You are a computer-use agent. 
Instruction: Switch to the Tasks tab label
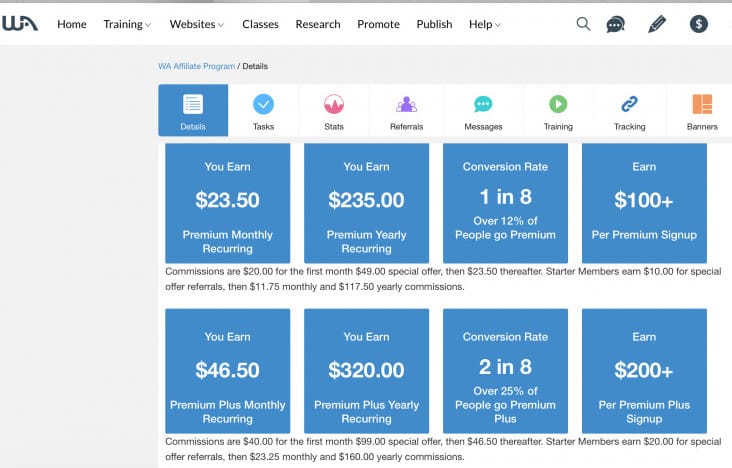coord(263,127)
